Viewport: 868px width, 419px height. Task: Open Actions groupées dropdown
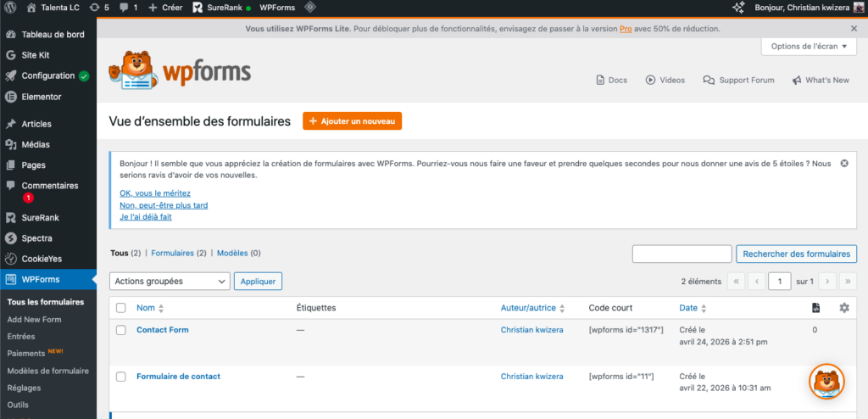click(x=170, y=281)
